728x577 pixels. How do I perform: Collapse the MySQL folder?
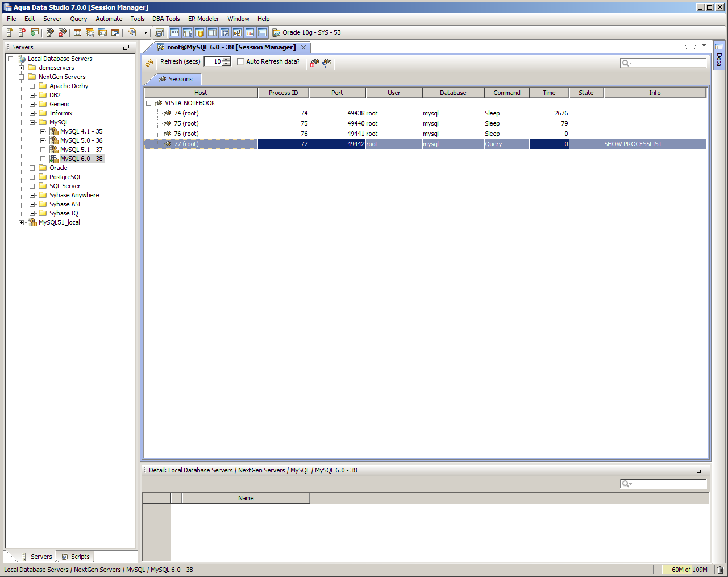pos(32,122)
